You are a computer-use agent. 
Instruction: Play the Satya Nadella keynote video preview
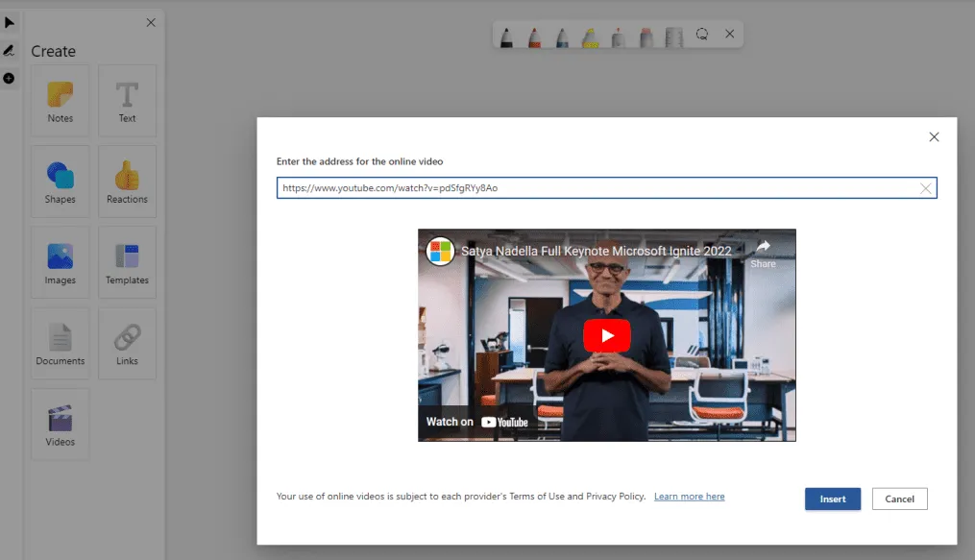tap(606, 335)
